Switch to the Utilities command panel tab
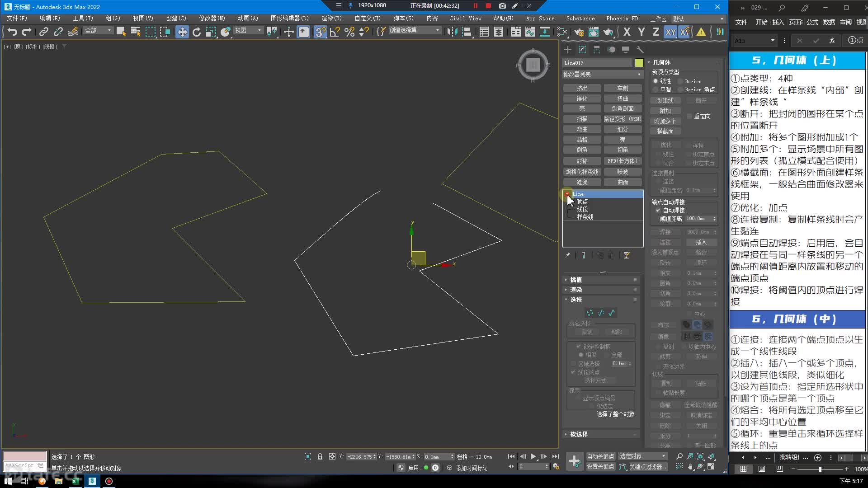Screen dimensions: 868x488 [640, 49]
